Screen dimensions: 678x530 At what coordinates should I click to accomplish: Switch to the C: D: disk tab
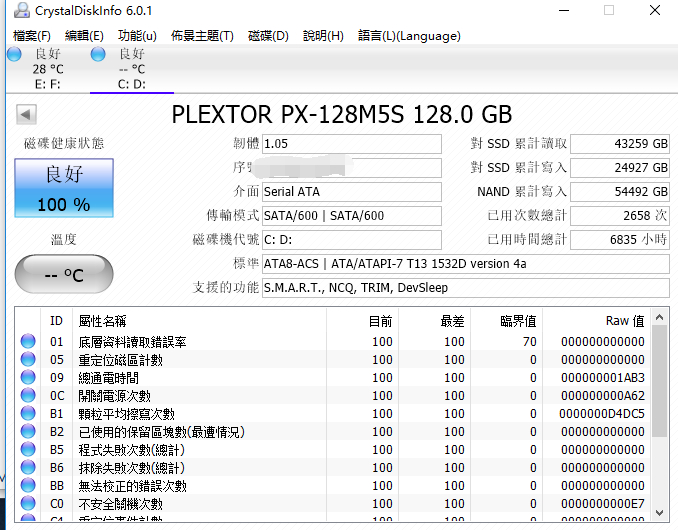131,69
